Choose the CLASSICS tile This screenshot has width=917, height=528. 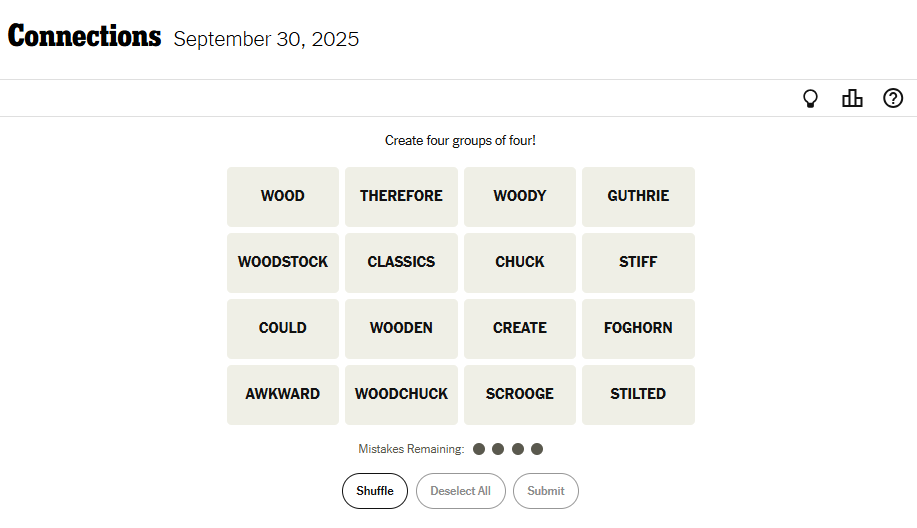[401, 263]
